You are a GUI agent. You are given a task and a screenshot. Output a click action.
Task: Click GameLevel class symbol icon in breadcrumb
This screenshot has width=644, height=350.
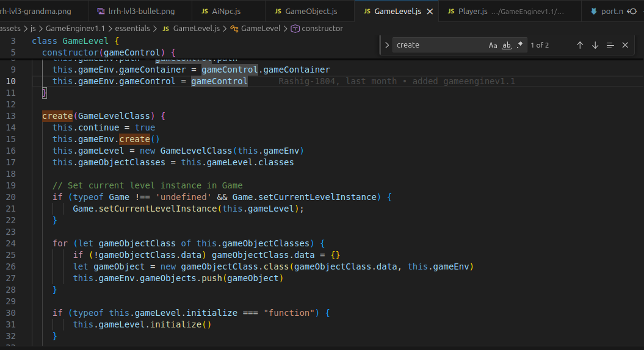point(234,29)
